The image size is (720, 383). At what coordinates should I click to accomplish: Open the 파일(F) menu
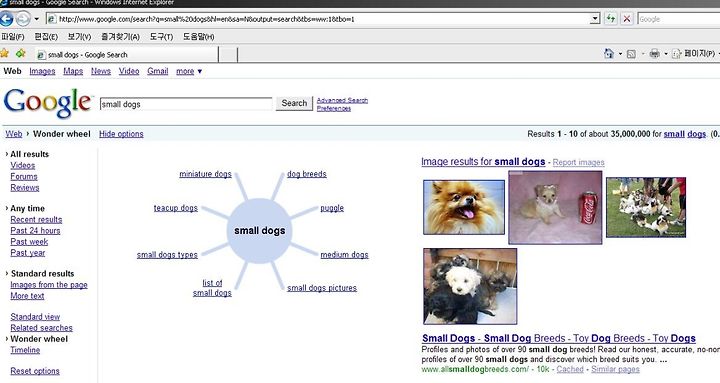tap(13, 37)
